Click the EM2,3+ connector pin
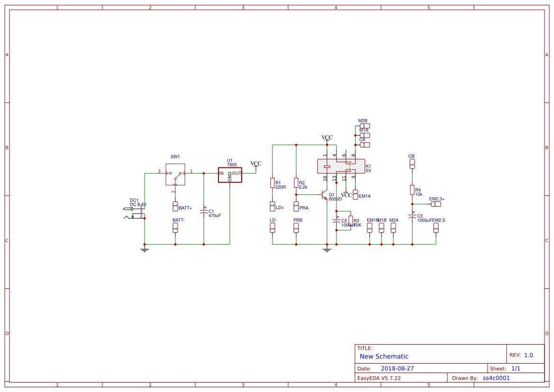The width and height of the screenshot is (554, 392). (x=435, y=203)
